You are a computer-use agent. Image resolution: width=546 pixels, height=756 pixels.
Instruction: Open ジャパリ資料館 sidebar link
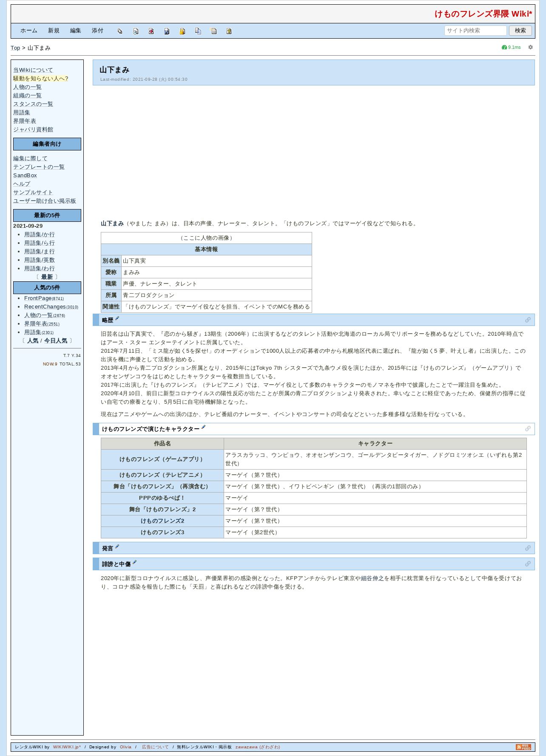click(33, 130)
